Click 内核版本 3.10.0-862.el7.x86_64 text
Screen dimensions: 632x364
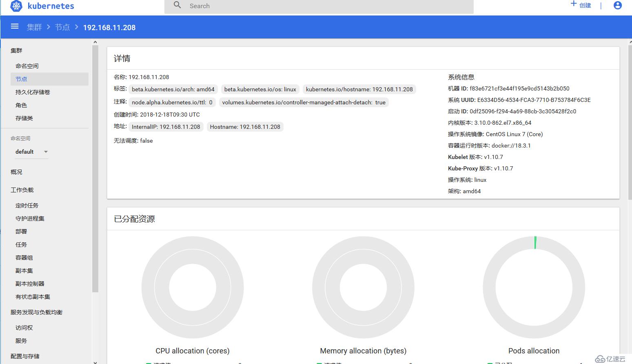point(490,123)
